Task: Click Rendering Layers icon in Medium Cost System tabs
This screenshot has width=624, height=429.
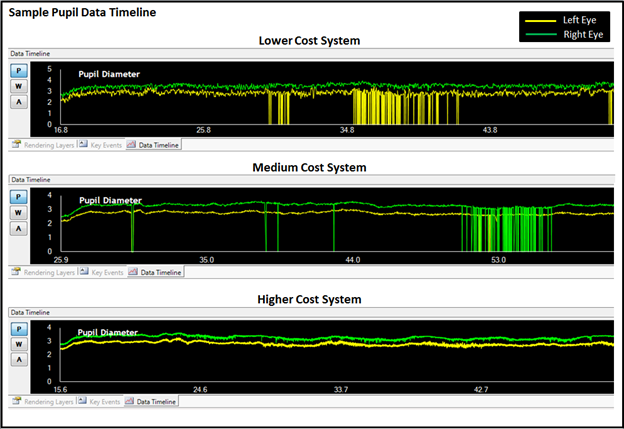Action: pos(16,271)
